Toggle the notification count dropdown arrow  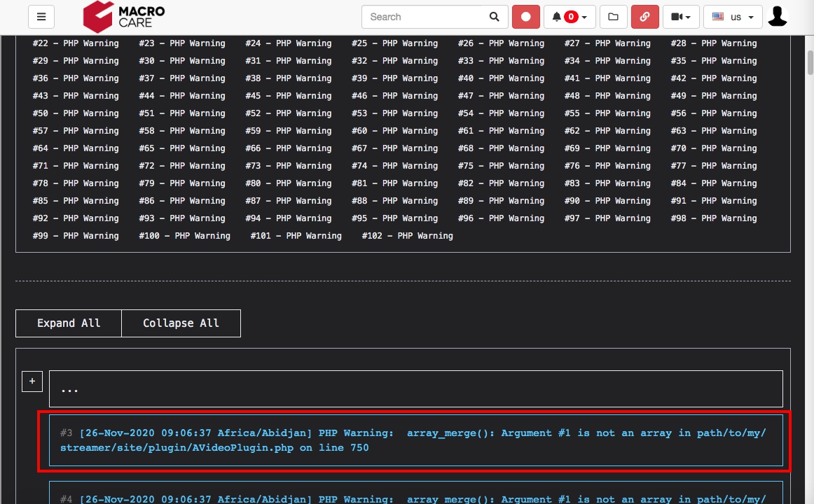[x=584, y=16]
